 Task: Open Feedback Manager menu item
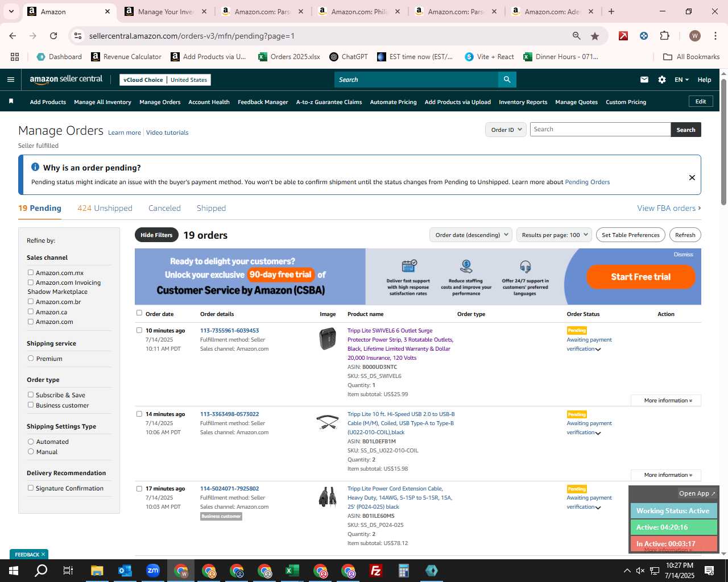(x=263, y=102)
